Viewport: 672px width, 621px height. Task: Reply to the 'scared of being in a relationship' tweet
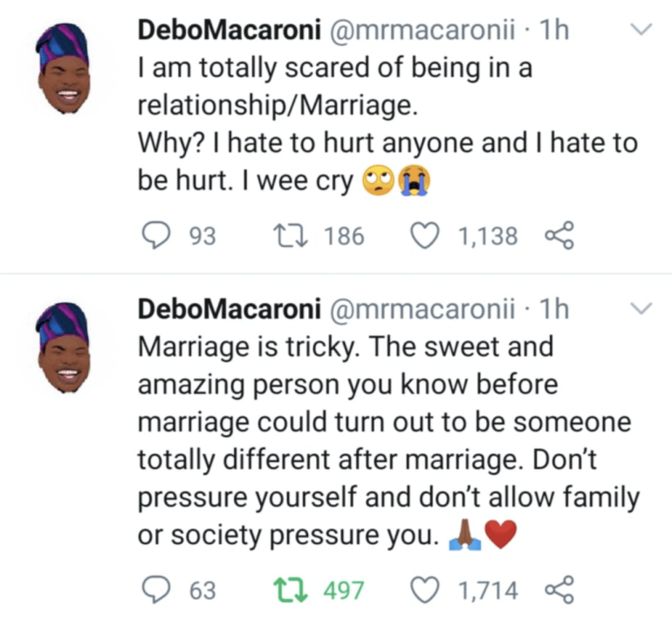click(x=154, y=236)
